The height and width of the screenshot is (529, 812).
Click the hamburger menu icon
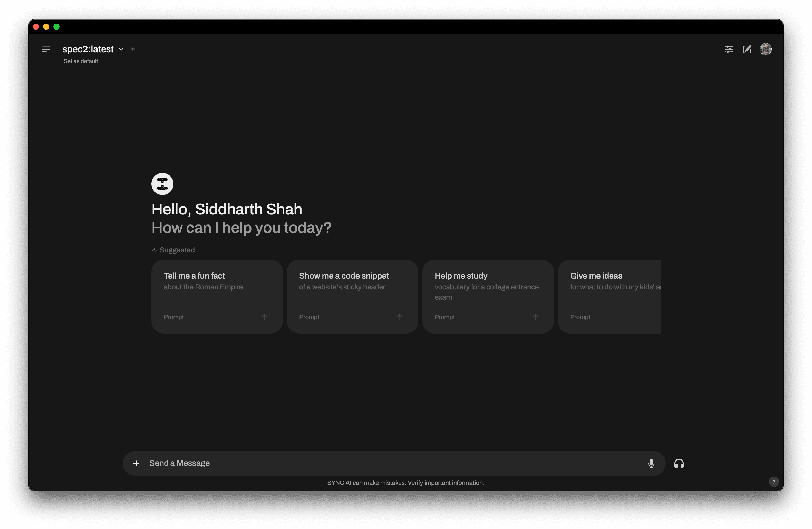pyautogui.click(x=46, y=49)
